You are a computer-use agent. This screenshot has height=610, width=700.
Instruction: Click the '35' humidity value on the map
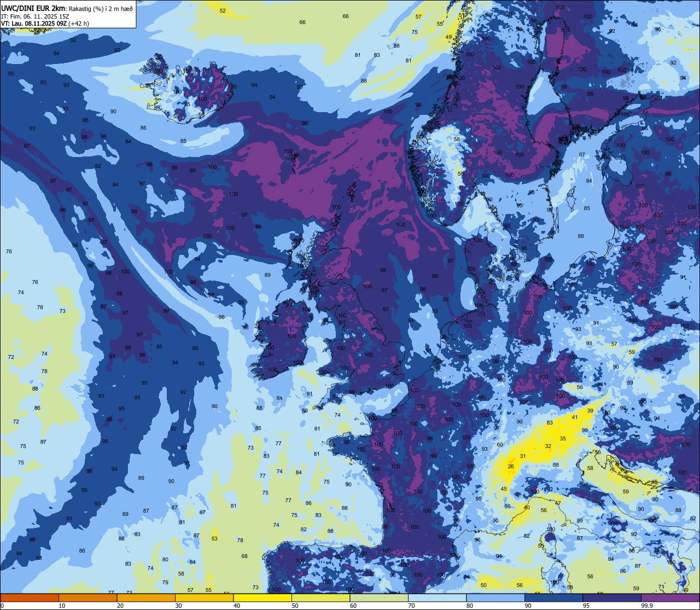tap(563, 439)
